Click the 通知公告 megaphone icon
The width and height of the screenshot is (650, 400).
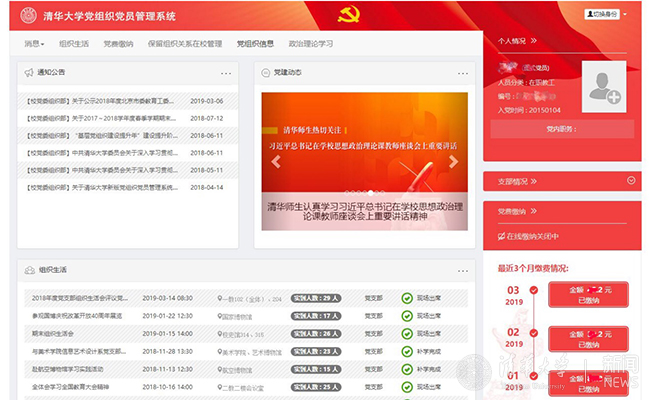28,73
